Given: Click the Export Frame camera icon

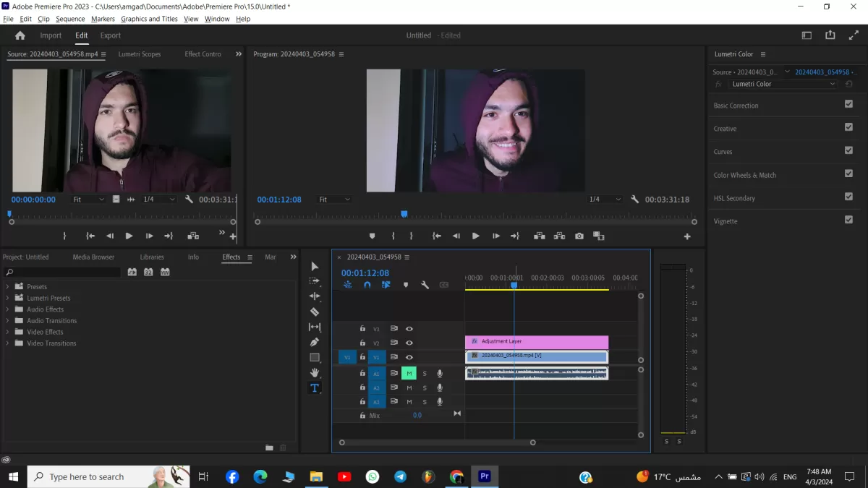Looking at the screenshot, I should (579, 236).
